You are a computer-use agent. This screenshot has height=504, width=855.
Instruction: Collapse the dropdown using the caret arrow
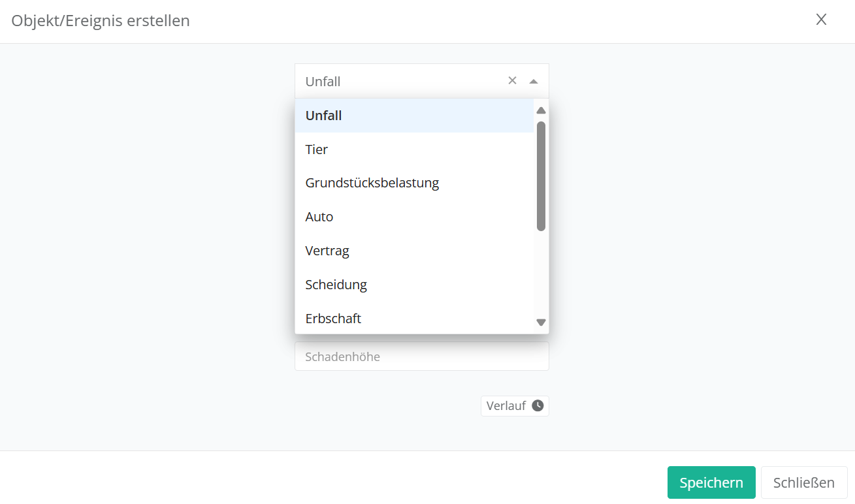click(x=534, y=82)
